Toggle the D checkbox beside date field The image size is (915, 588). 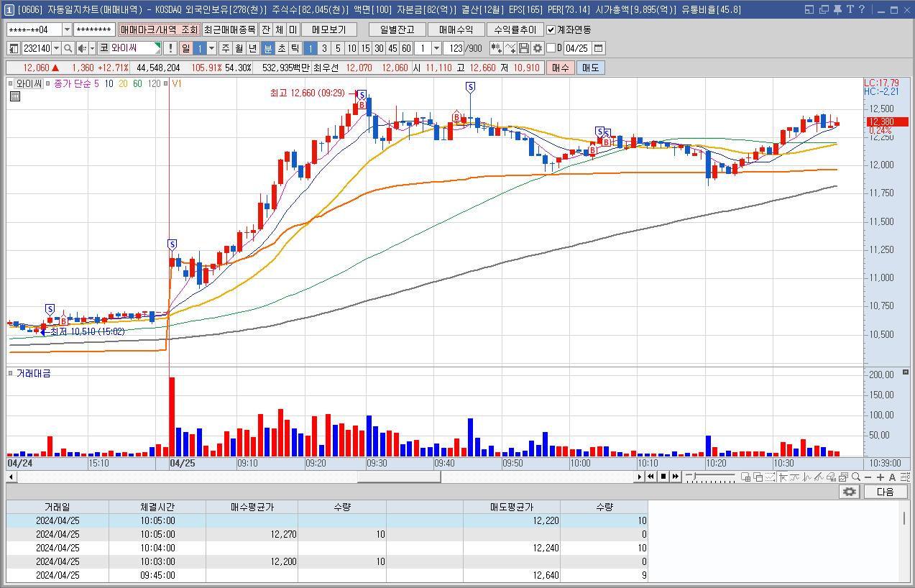coord(551,48)
